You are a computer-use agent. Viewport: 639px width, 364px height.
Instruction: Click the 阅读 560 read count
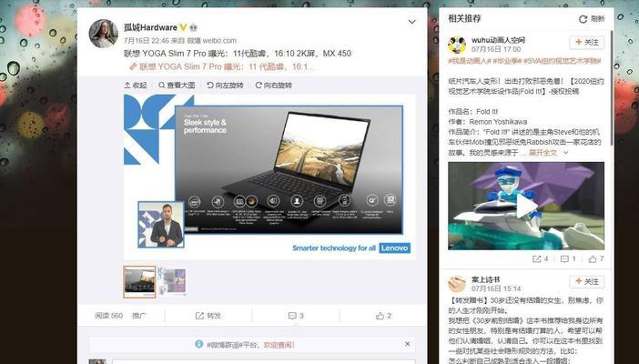click(x=109, y=316)
